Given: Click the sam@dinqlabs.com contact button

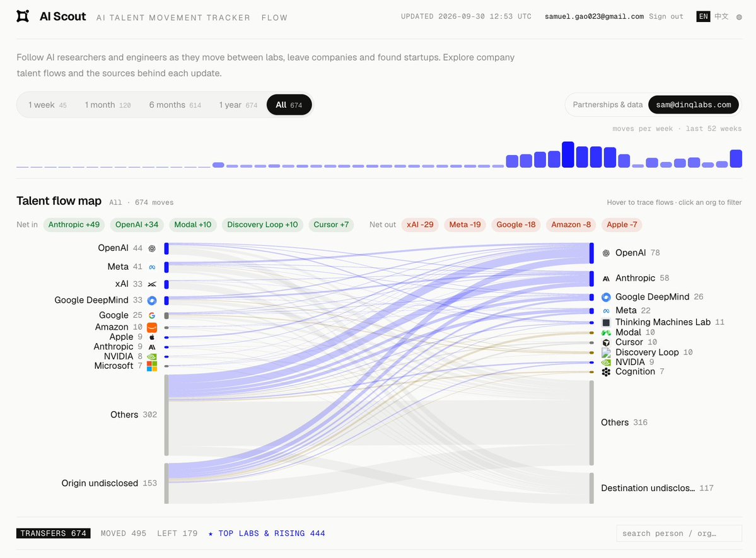Looking at the screenshot, I should [x=694, y=105].
